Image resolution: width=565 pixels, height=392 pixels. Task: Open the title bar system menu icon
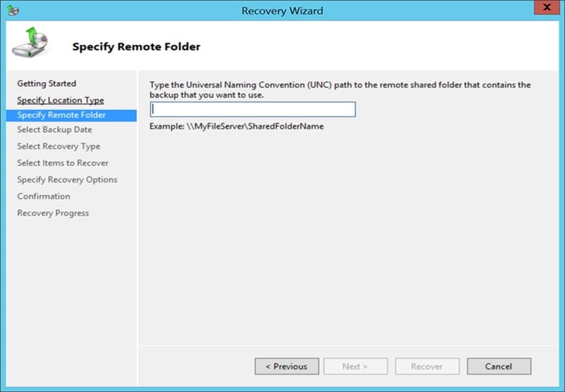13,10
